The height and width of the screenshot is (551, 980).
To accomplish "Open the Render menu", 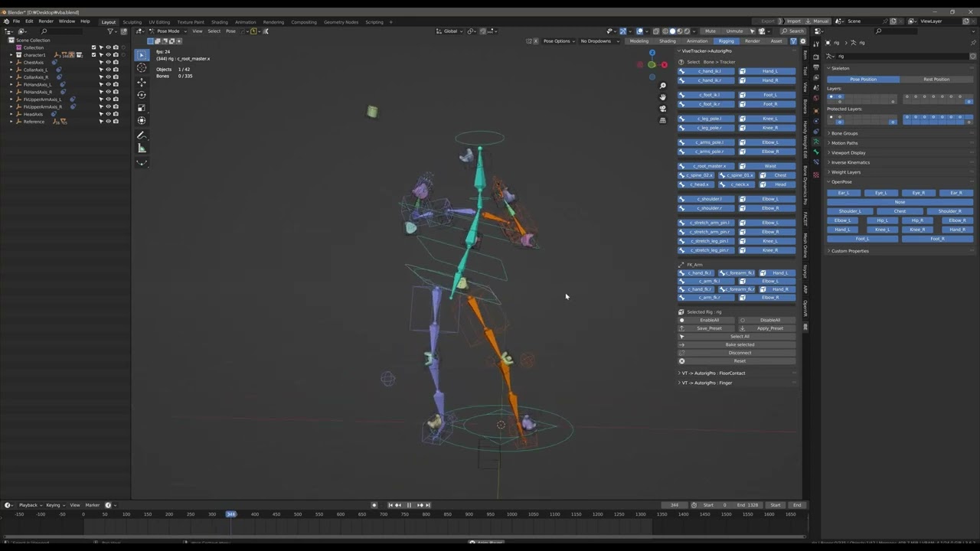I will pos(46,21).
